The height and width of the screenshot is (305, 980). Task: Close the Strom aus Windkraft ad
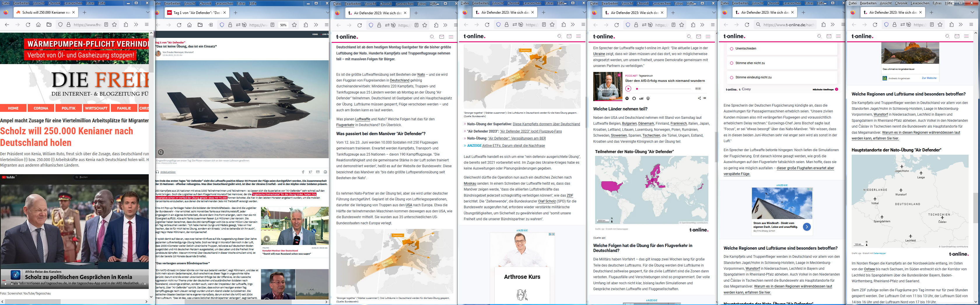tap(811, 189)
